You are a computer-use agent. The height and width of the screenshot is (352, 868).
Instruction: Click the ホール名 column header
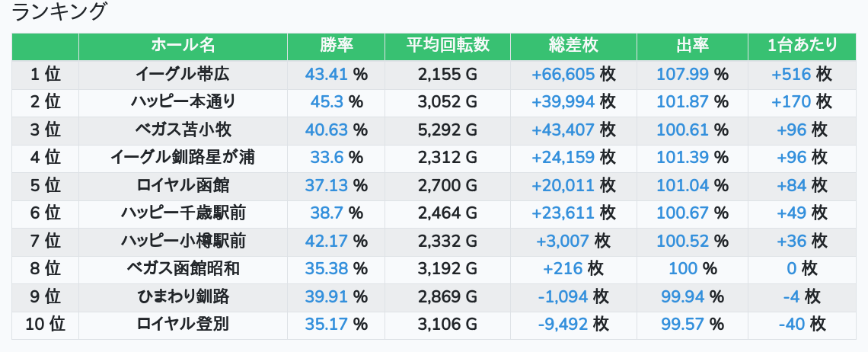point(183,46)
